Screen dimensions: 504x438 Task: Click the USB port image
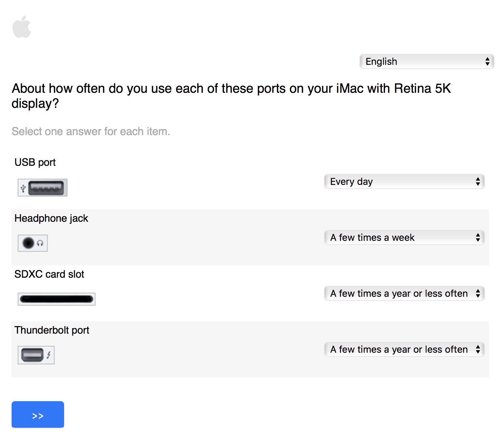tap(43, 188)
